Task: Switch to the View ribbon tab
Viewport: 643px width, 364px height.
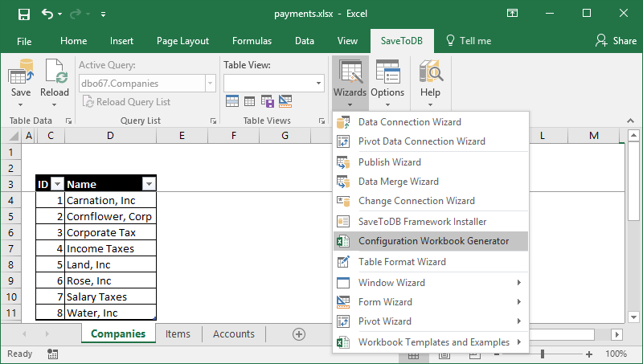Action: coord(347,41)
